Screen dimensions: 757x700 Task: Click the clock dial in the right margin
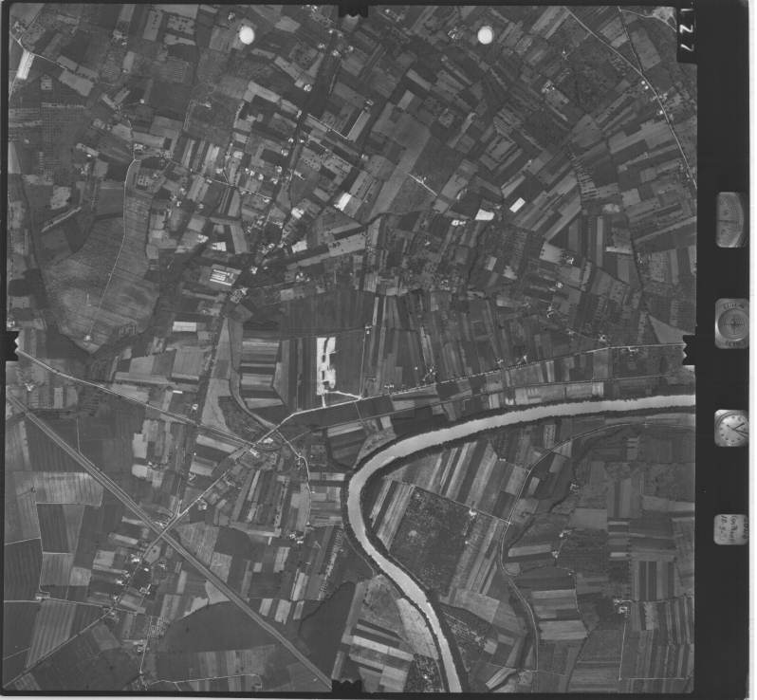(x=730, y=427)
